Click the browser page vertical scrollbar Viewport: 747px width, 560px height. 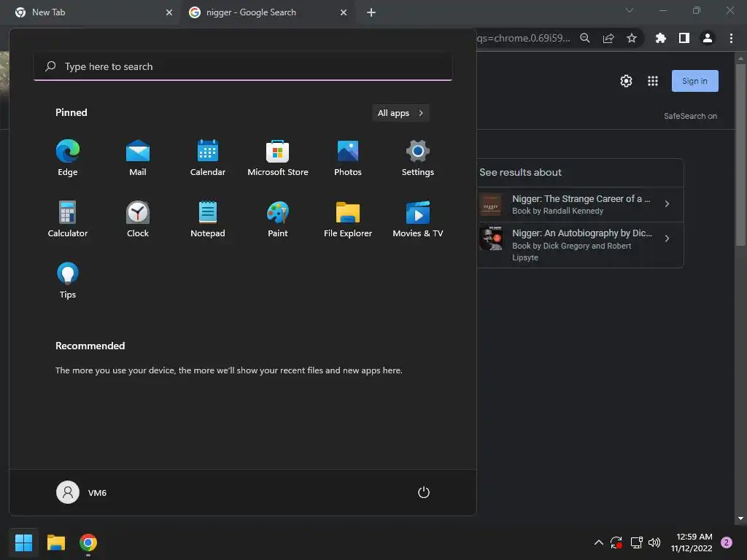740,155
